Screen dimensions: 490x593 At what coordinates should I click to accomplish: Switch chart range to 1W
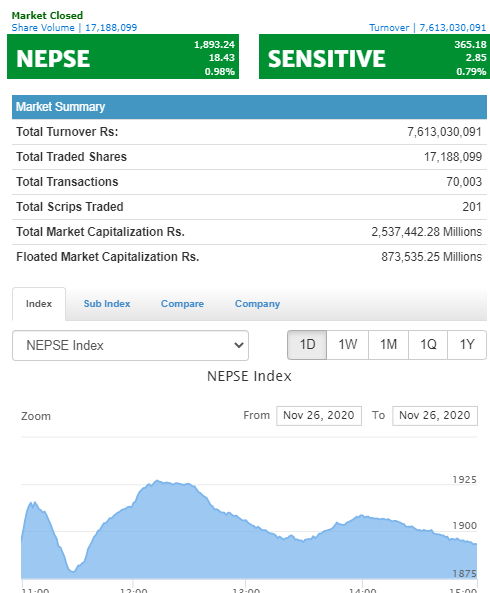click(347, 345)
